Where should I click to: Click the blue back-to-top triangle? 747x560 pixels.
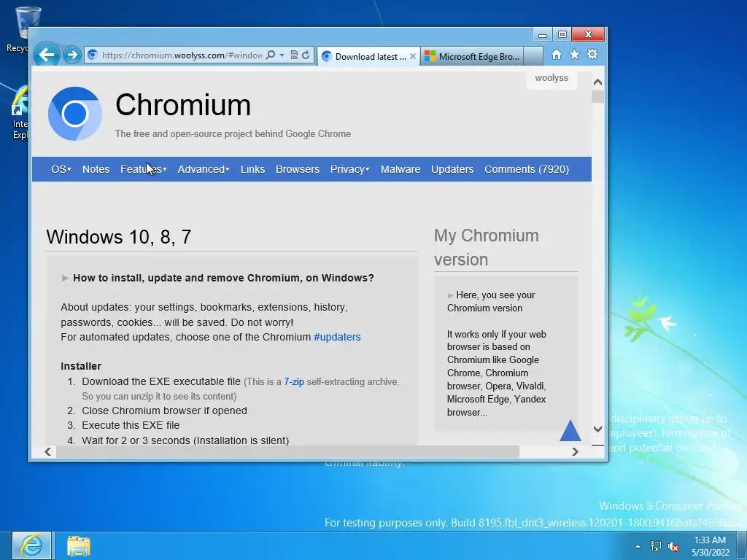click(x=570, y=430)
